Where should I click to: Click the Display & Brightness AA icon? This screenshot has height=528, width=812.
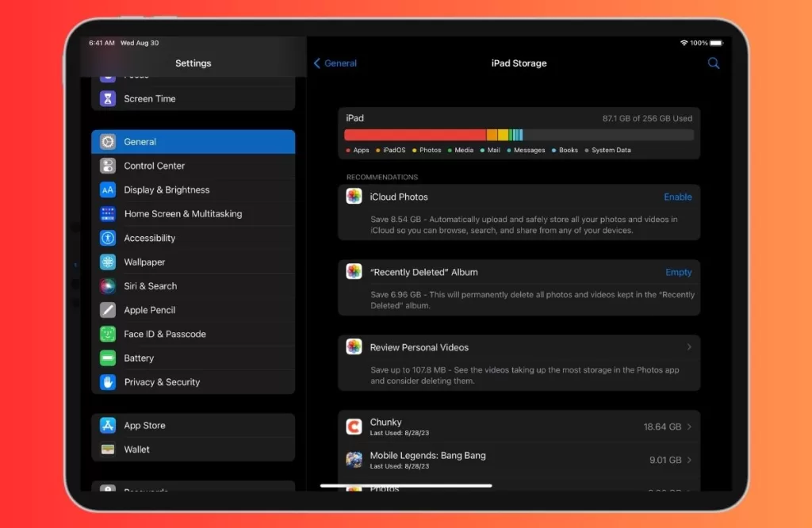pyautogui.click(x=108, y=189)
